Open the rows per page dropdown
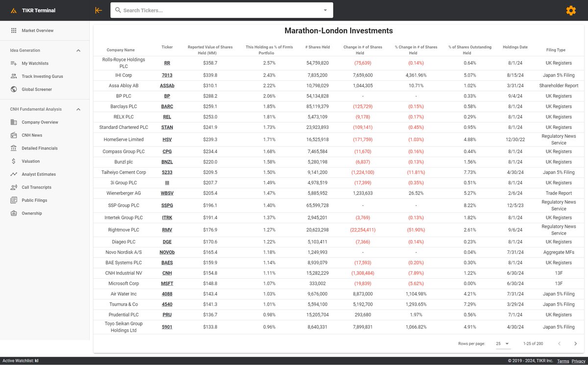Screen dimensions: 588x365 tap(503, 343)
